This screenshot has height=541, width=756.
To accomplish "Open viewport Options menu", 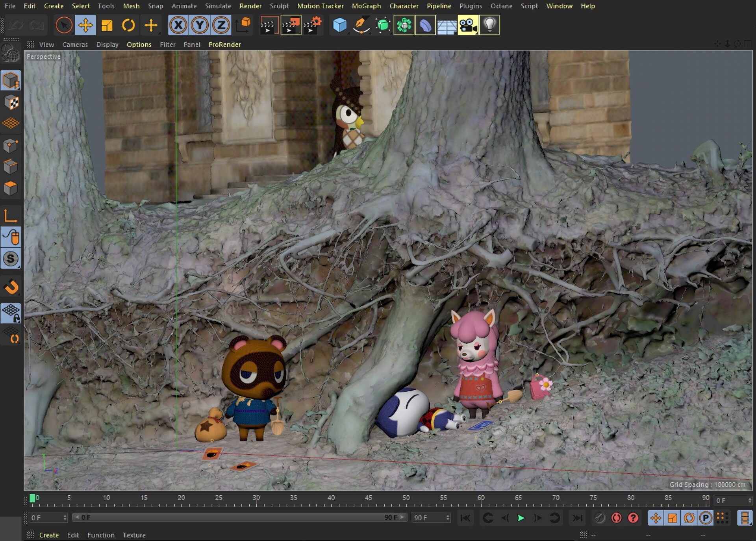I will (139, 44).
